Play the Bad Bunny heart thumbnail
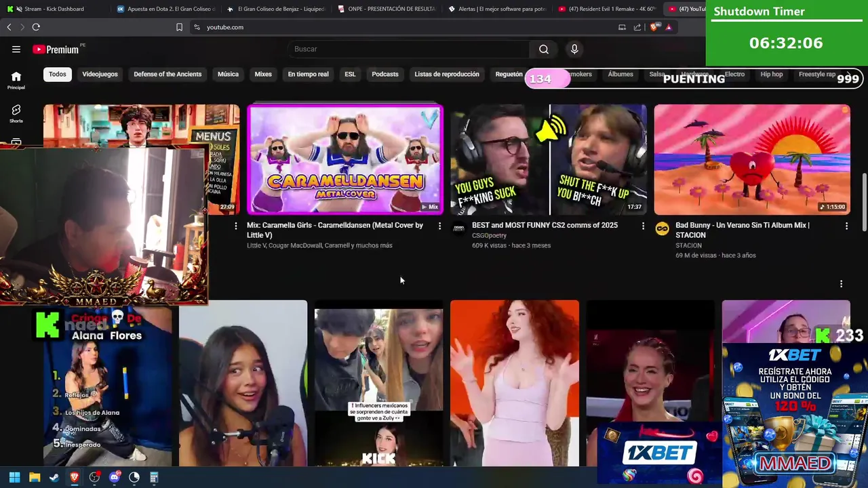 click(752, 160)
